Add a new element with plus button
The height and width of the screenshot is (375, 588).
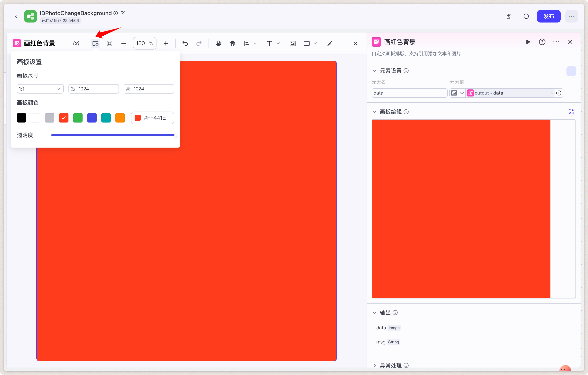pyautogui.click(x=571, y=71)
